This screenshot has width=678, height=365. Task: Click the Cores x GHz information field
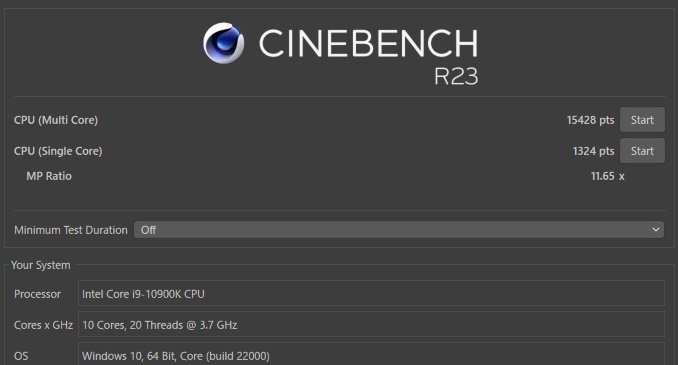pos(371,324)
